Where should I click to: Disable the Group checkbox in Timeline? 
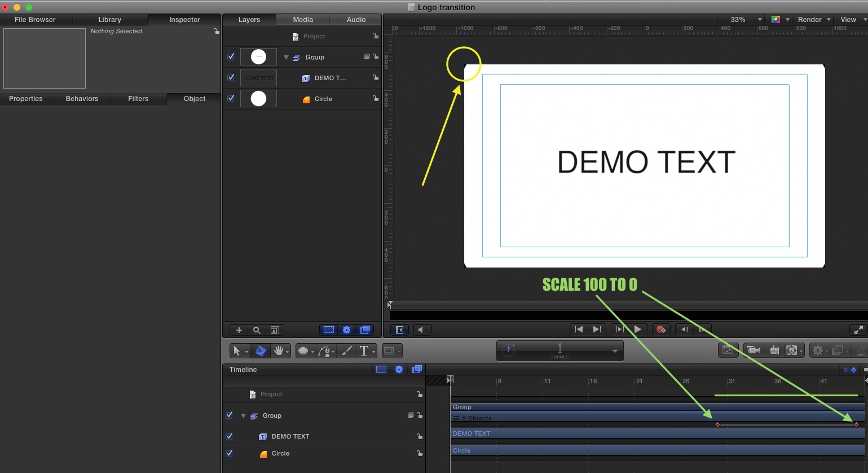(230, 415)
